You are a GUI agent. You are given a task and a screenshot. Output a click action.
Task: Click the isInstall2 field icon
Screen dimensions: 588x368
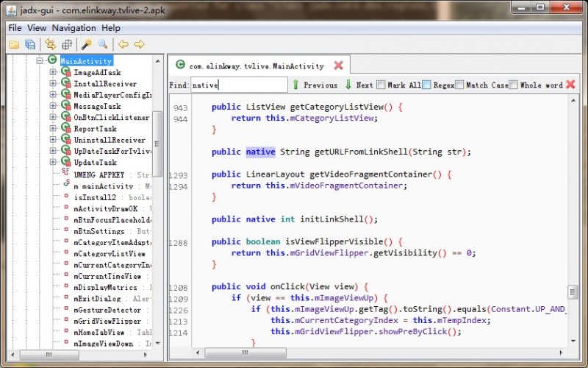pos(66,196)
